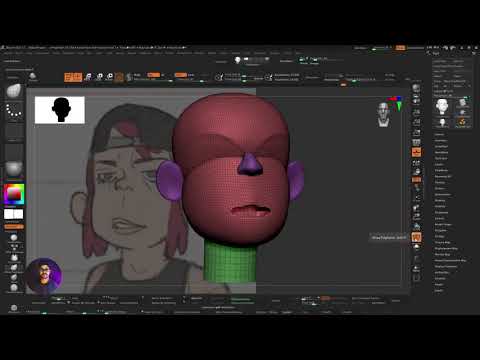Open the material sphere thumbnail on left shelf
Viewport: 480px width, 360px height.
tap(14, 168)
